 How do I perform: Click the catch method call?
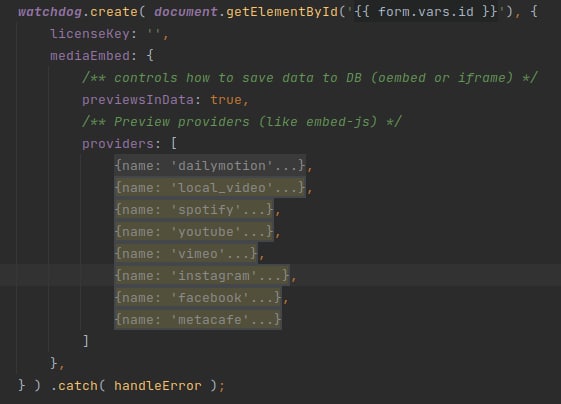[x=74, y=386]
